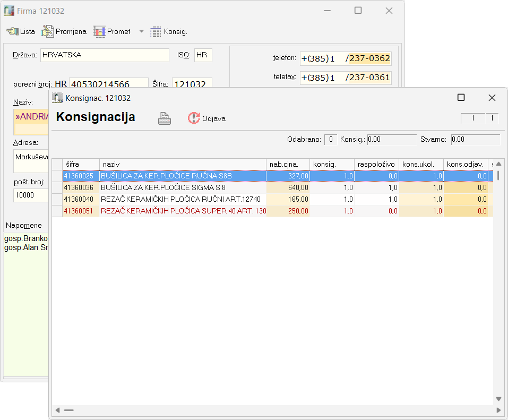508x420 pixels.
Task: Click the Konsig. toolbar icon
Action: (x=156, y=32)
